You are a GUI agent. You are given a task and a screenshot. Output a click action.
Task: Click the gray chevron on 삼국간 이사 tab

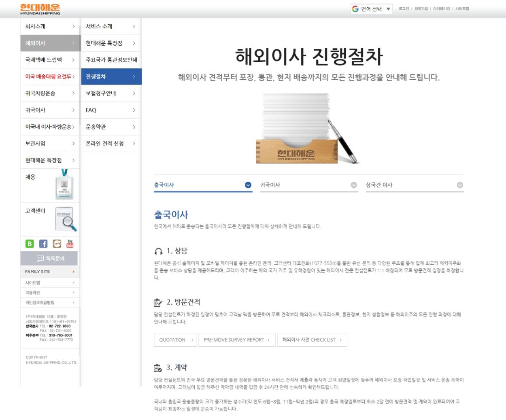tap(460, 185)
